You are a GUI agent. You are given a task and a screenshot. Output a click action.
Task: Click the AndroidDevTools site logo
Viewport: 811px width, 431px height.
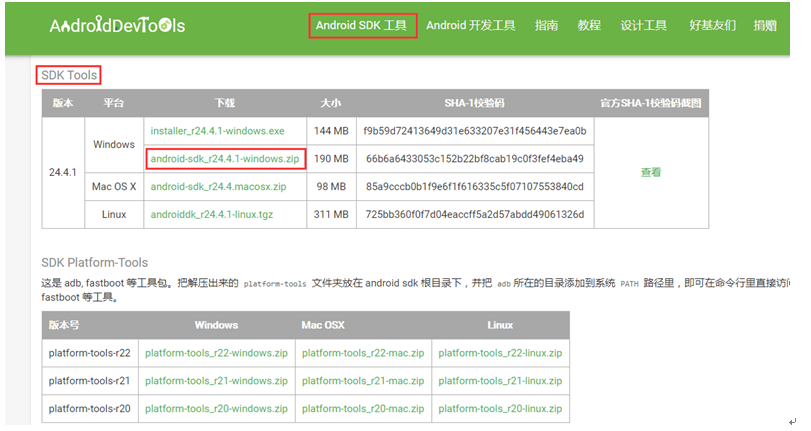click(117, 25)
